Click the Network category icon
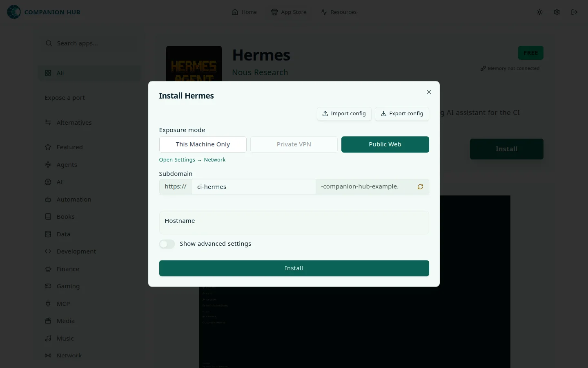This screenshot has height=368, width=588. [48, 356]
